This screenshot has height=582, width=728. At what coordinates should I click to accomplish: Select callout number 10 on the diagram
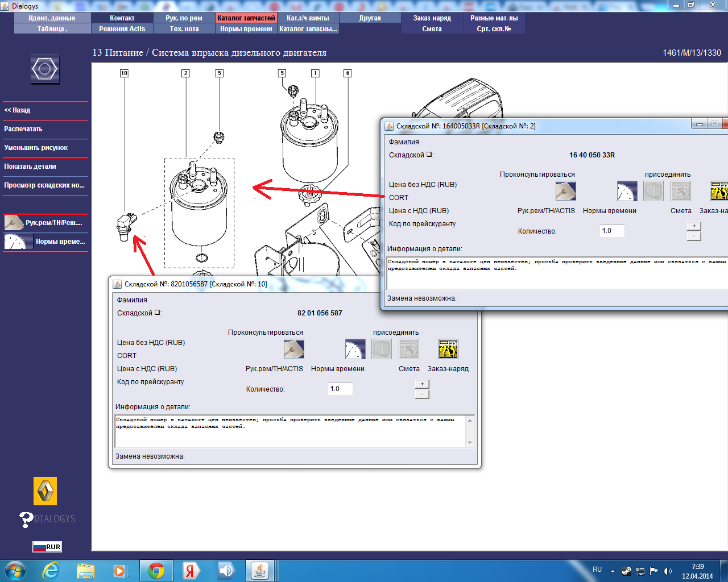coord(124,73)
